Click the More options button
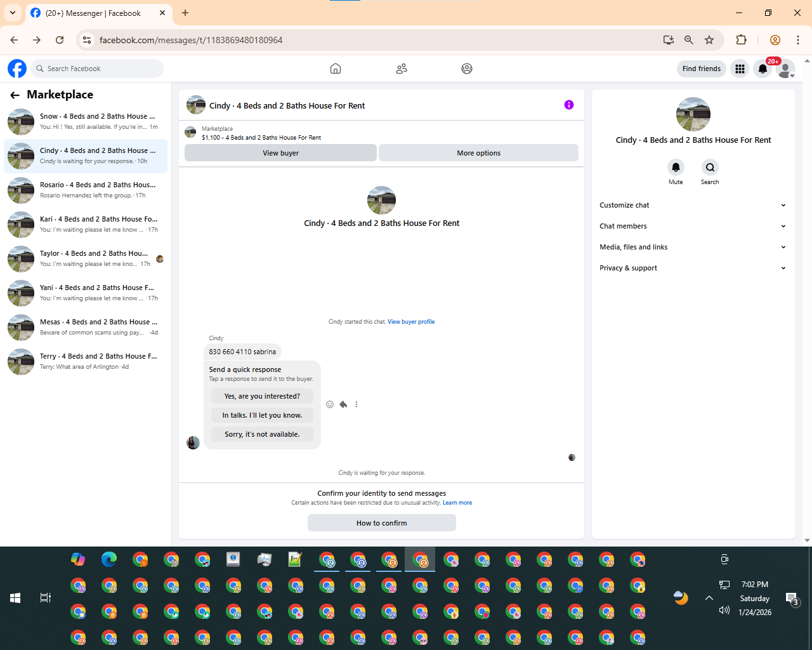This screenshot has width=812, height=650. click(478, 153)
